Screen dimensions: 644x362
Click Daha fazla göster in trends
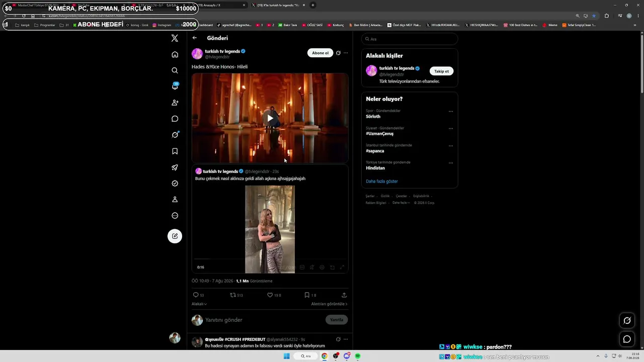[x=382, y=181]
